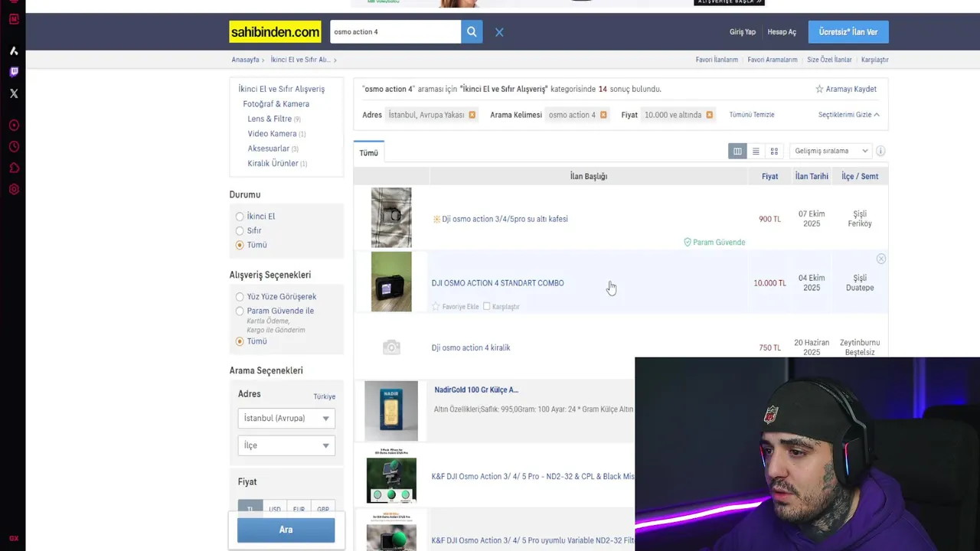Open the İlçe district dropdown
The image size is (980, 551).
pos(286,445)
